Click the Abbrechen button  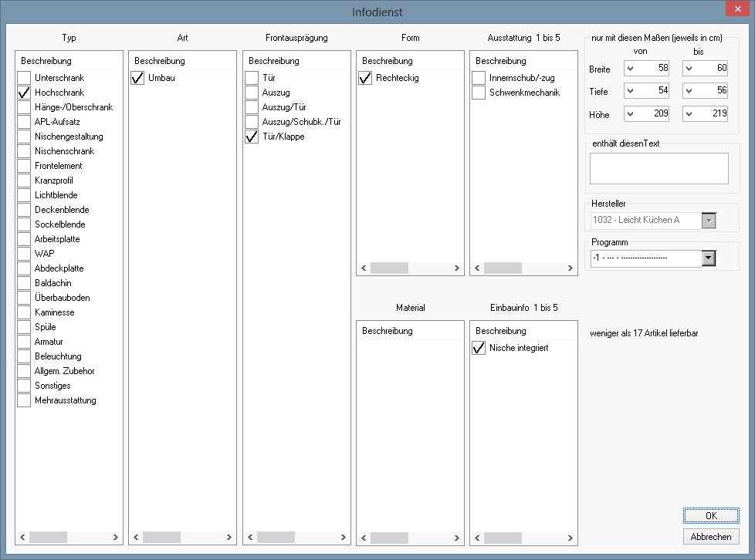click(710, 536)
